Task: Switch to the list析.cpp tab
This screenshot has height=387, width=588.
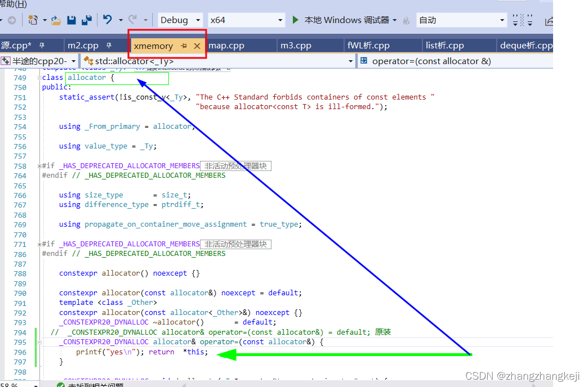Action: (x=445, y=46)
